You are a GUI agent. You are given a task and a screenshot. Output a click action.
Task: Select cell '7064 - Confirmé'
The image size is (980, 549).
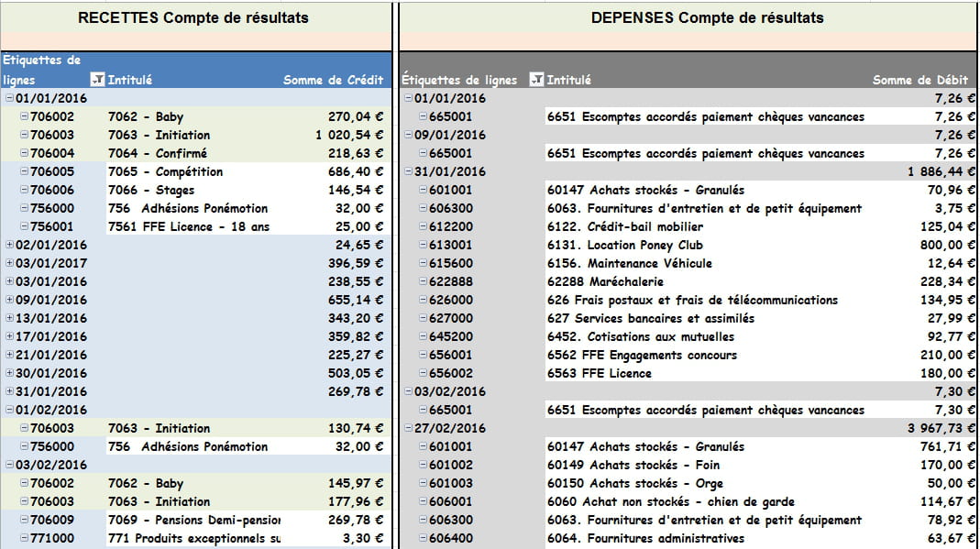[158, 153]
